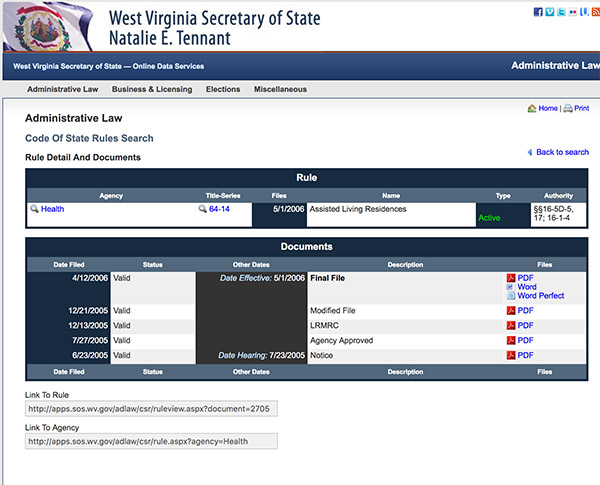Screen dimensions: 600x485
Task: Go to the Home link
Action: pyautogui.click(x=548, y=108)
